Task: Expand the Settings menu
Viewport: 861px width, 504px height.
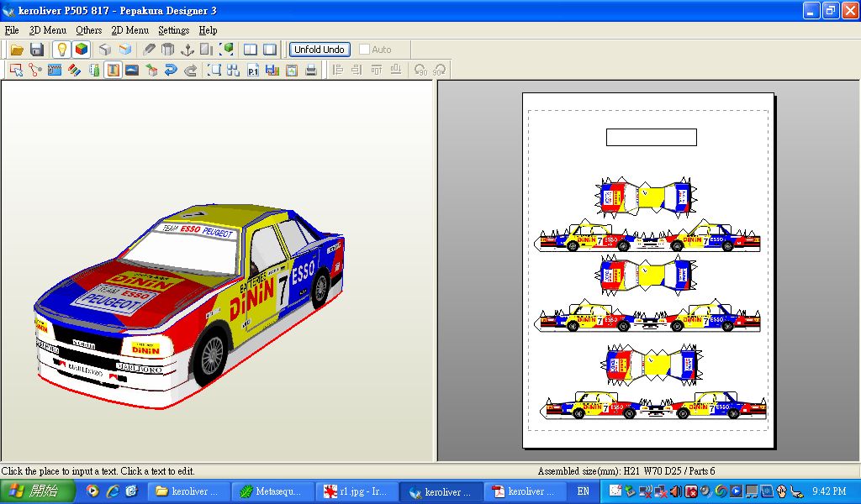Action: [x=173, y=30]
